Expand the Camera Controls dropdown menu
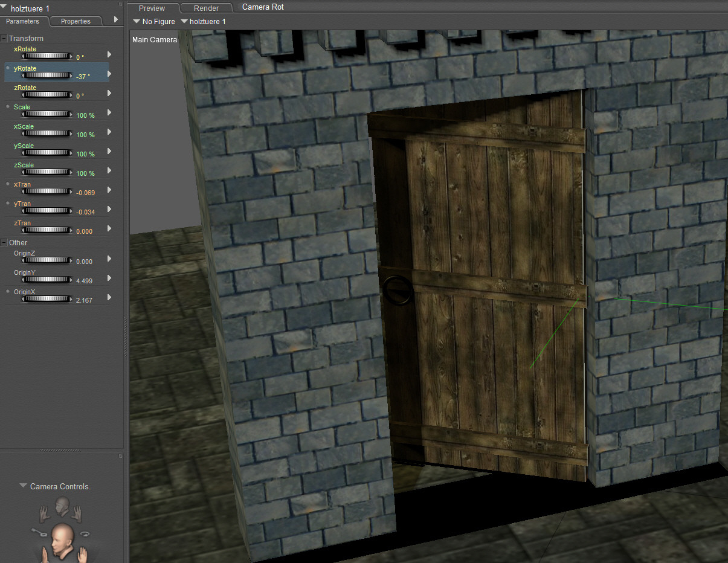728x563 pixels. pos(23,486)
